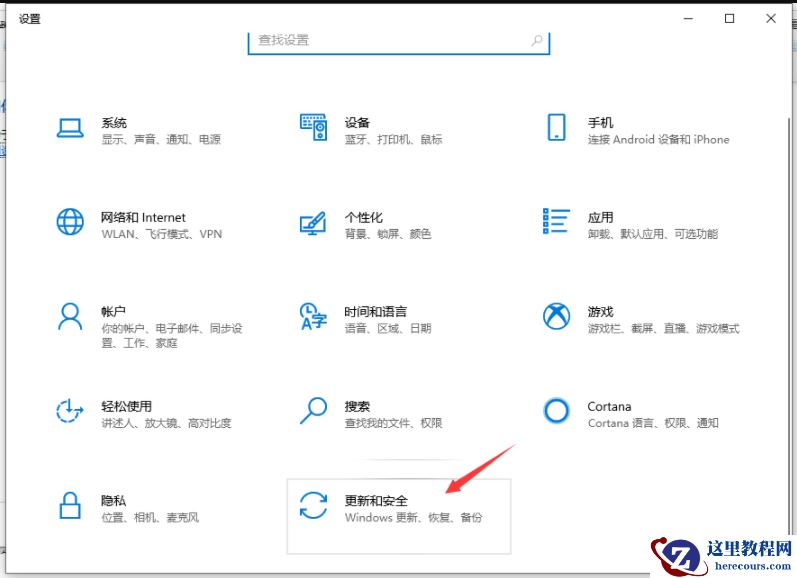
Task: Open the 时间和语言 clock-letter icon
Action: pyautogui.click(x=313, y=316)
